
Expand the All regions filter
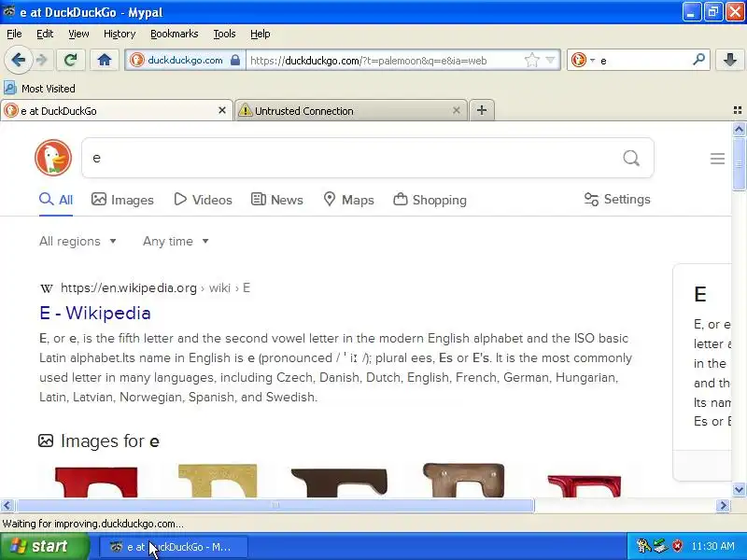coord(78,242)
